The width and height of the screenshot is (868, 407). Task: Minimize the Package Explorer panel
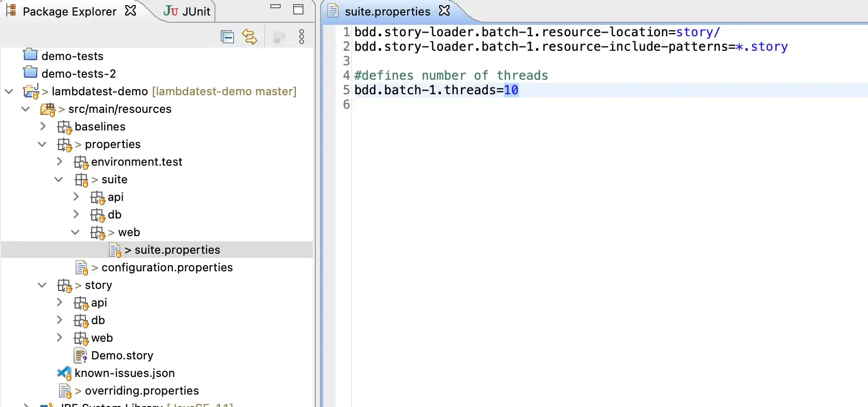pyautogui.click(x=276, y=7)
